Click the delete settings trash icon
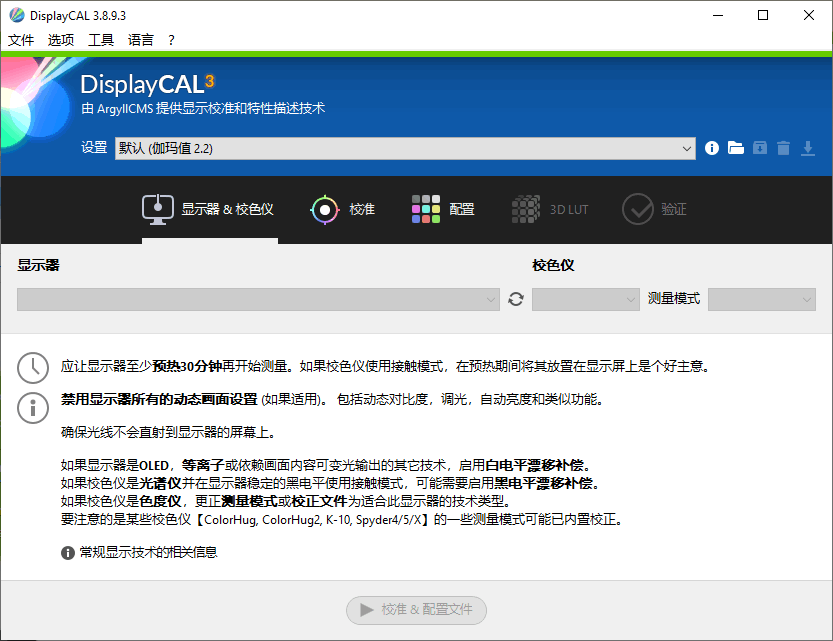Image resolution: width=833 pixels, height=641 pixels. point(784,148)
